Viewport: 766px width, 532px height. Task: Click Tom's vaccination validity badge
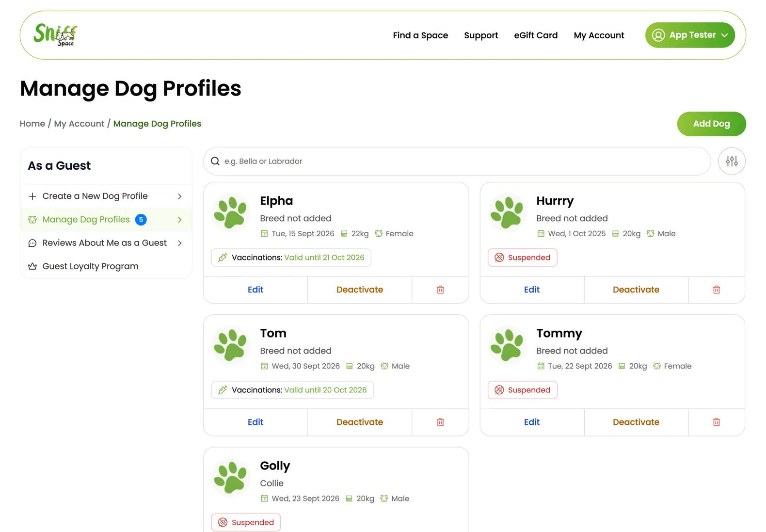tap(292, 390)
